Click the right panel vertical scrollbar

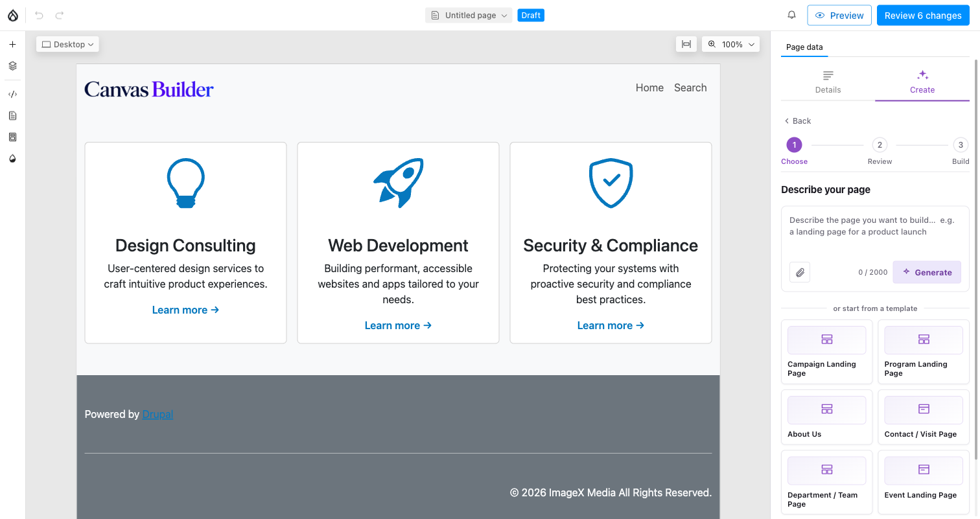click(x=976, y=259)
